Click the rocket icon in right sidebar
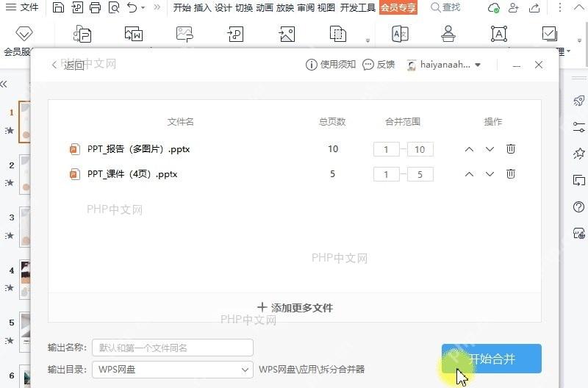588x388 pixels. 579,101
